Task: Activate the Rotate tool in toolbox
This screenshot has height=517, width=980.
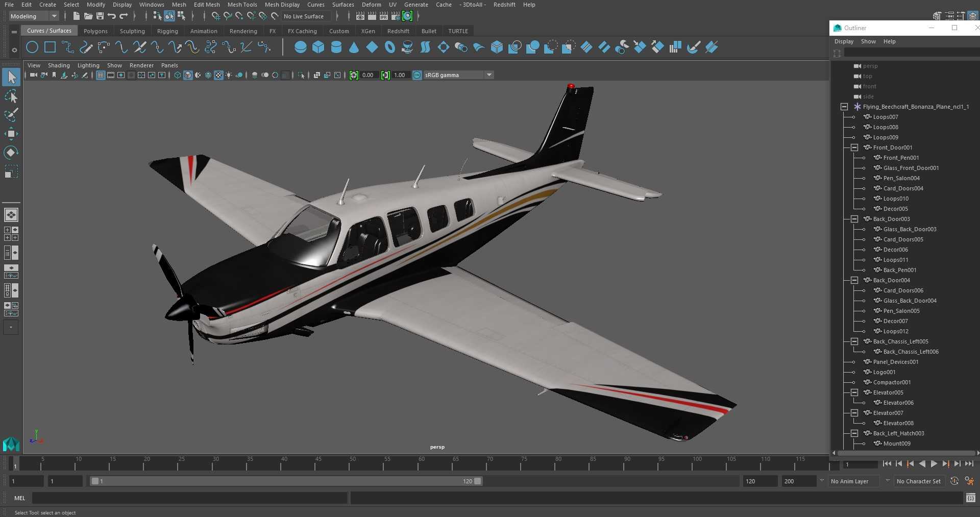Action: coord(11,152)
